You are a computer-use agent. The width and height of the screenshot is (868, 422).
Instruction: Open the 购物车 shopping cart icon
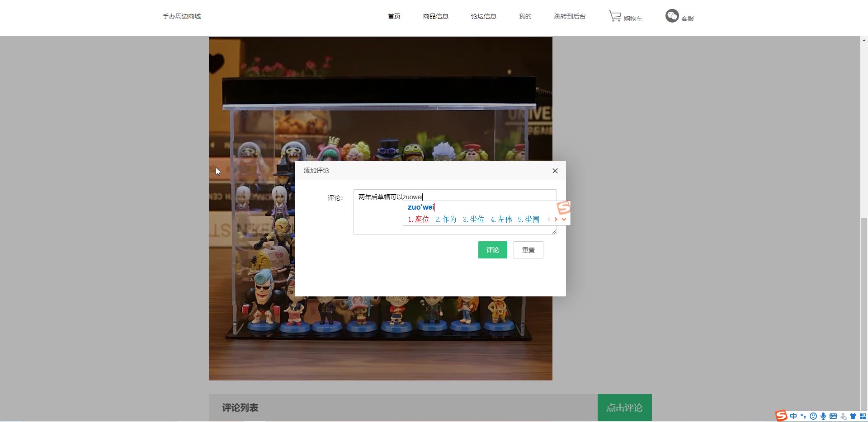pyautogui.click(x=615, y=16)
